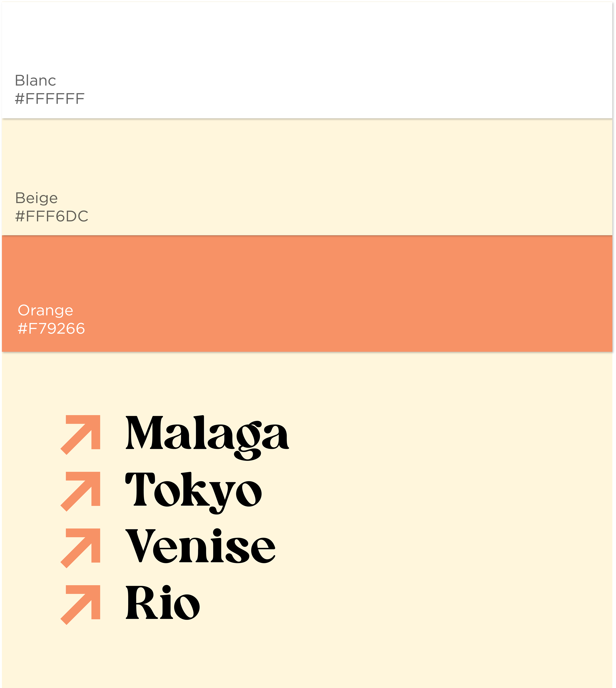Image resolution: width=616 pixels, height=688 pixels.
Task: Click the #FFFFFF hex code text
Action: click(x=50, y=99)
